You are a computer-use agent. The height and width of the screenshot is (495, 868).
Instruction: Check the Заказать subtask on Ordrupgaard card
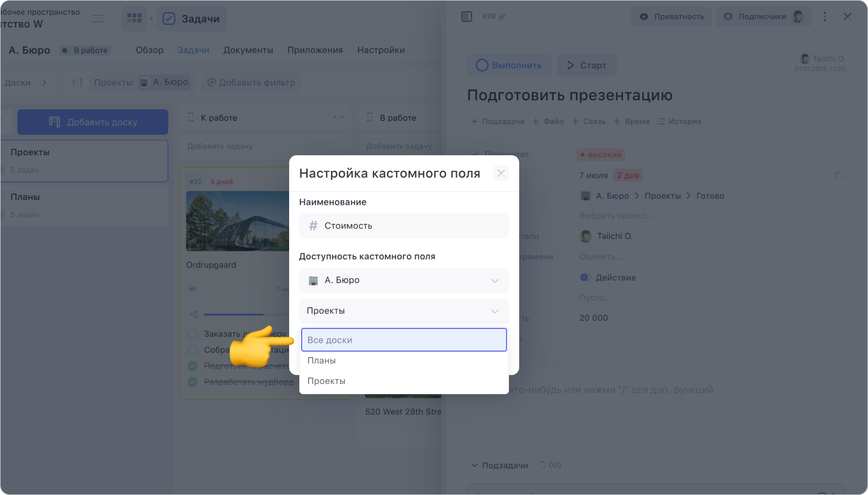click(193, 334)
